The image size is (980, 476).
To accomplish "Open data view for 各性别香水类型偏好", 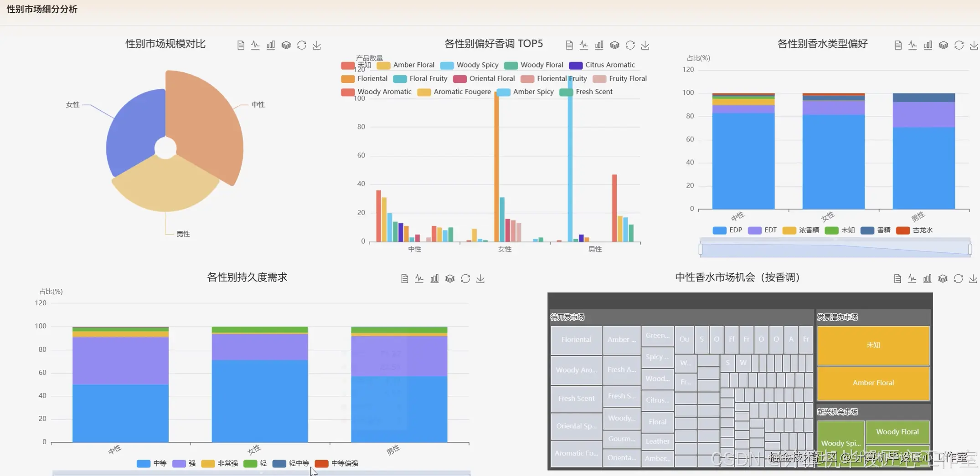I will coord(898,45).
